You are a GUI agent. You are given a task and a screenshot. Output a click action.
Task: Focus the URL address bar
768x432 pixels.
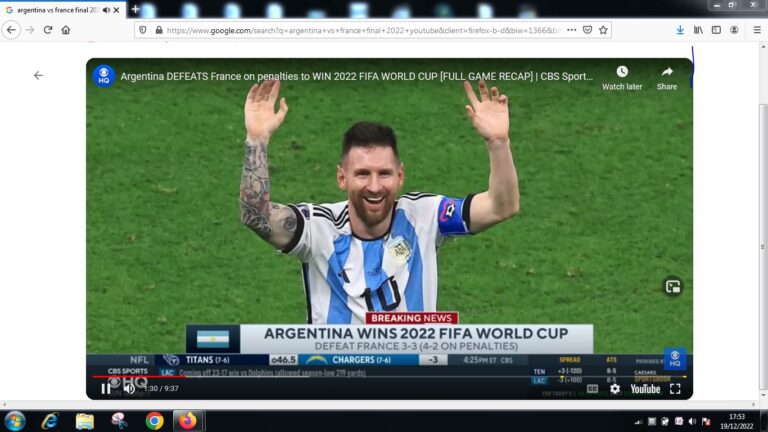pyautogui.click(x=362, y=30)
